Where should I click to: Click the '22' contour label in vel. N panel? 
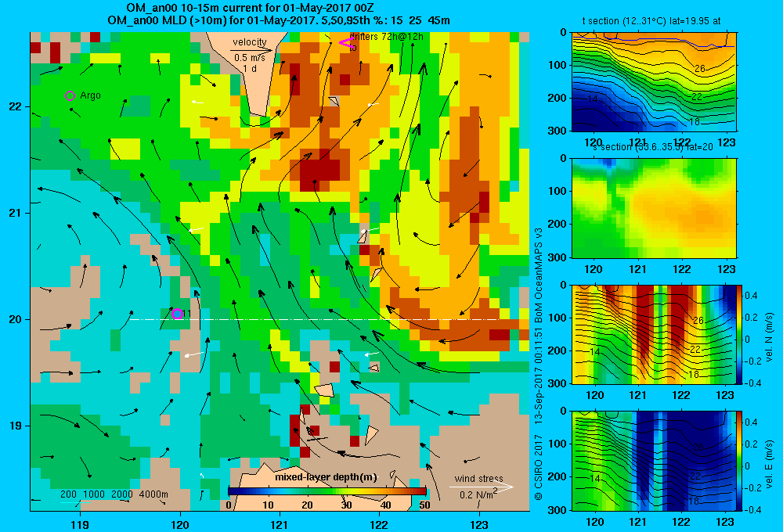point(695,350)
